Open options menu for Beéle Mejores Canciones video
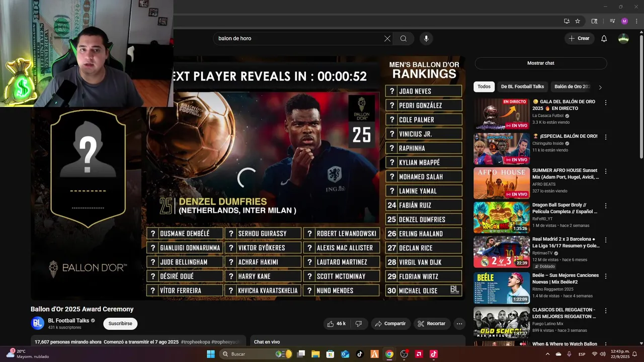This screenshot has height=362, width=644. coord(606,276)
